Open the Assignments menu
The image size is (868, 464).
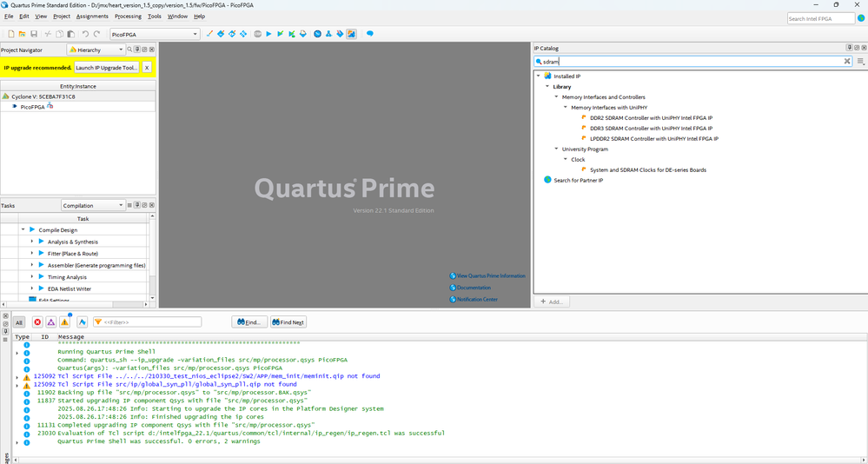coord(92,17)
